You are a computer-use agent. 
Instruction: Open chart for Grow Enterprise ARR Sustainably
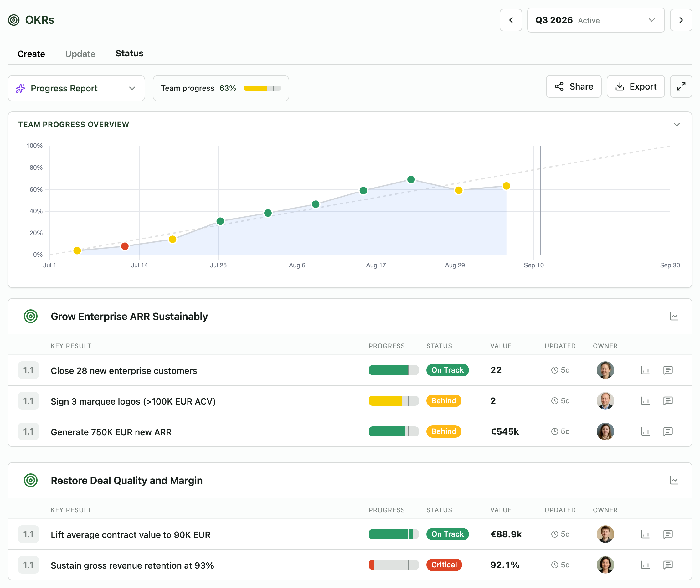coord(674,316)
